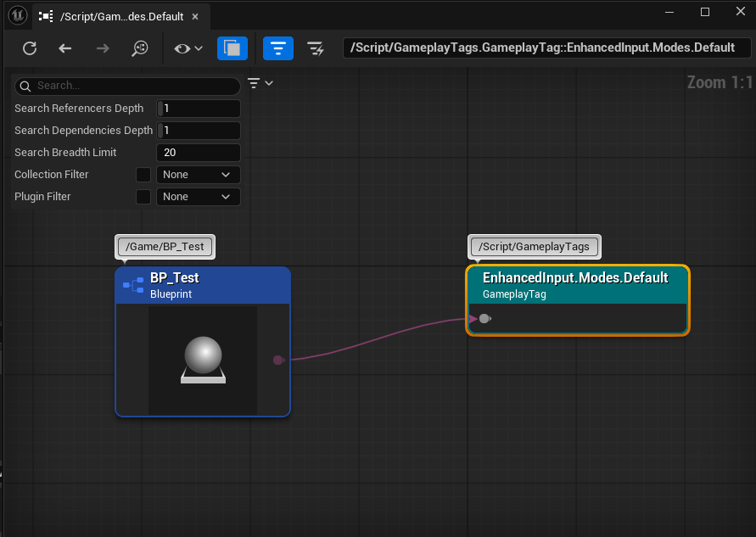Toggle the filters blue toolbar button
The image size is (756, 537).
click(x=277, y=48)
